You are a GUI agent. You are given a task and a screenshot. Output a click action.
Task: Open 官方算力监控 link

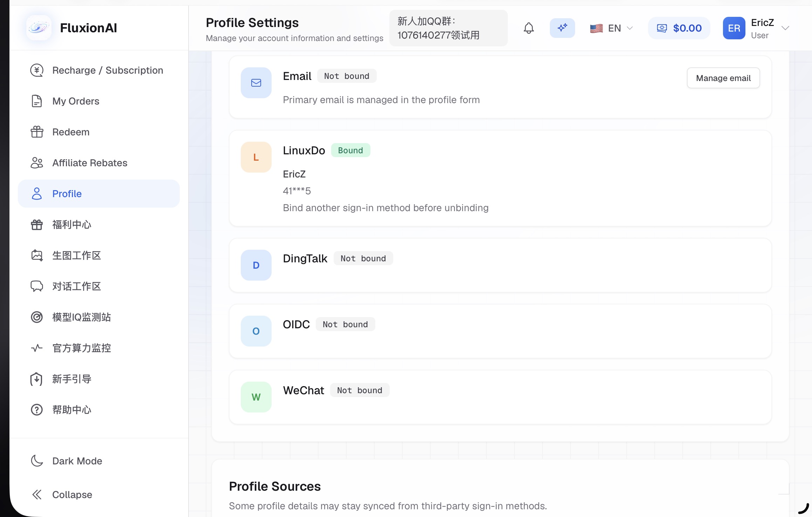click(99, 348)
